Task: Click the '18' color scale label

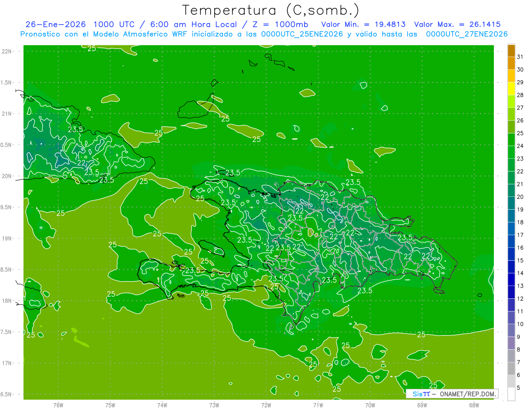Action: click(520, 222)
